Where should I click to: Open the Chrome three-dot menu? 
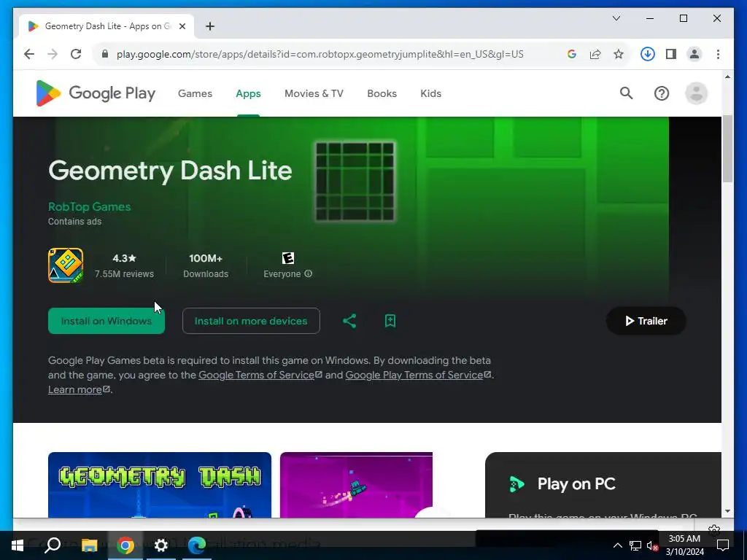718,54
